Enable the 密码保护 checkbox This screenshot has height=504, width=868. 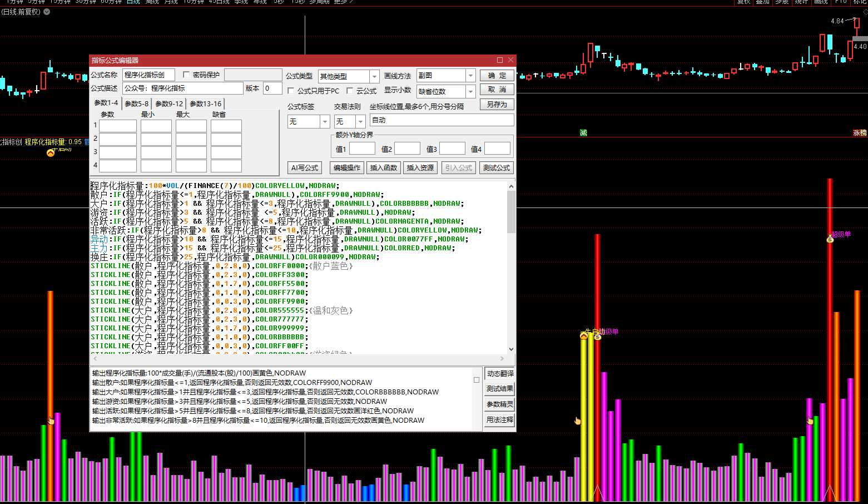tap(186, 75)
